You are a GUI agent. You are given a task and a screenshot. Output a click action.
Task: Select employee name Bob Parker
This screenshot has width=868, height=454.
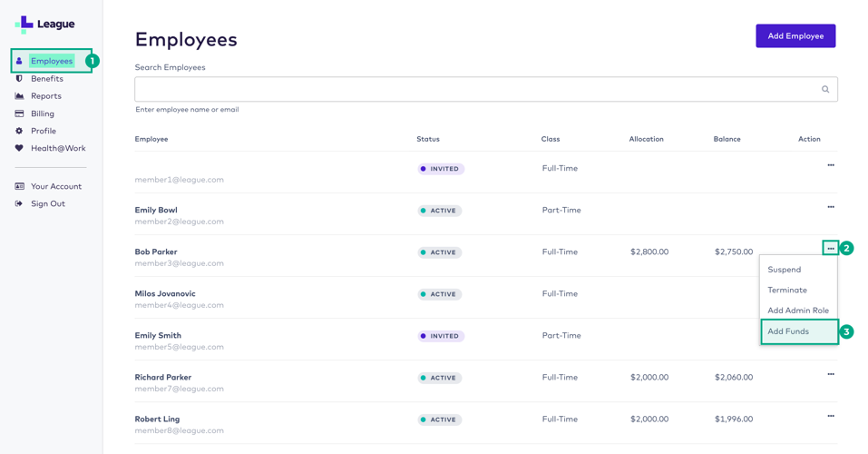coord(156,252)
